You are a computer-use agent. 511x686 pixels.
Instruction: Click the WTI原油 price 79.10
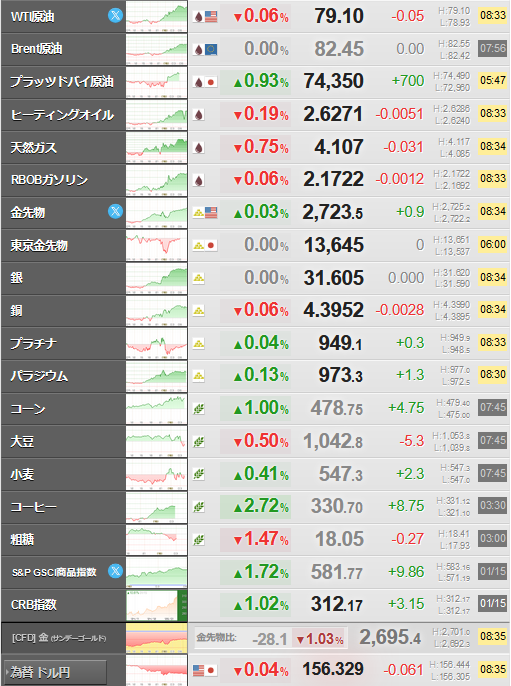coord(339,16)
